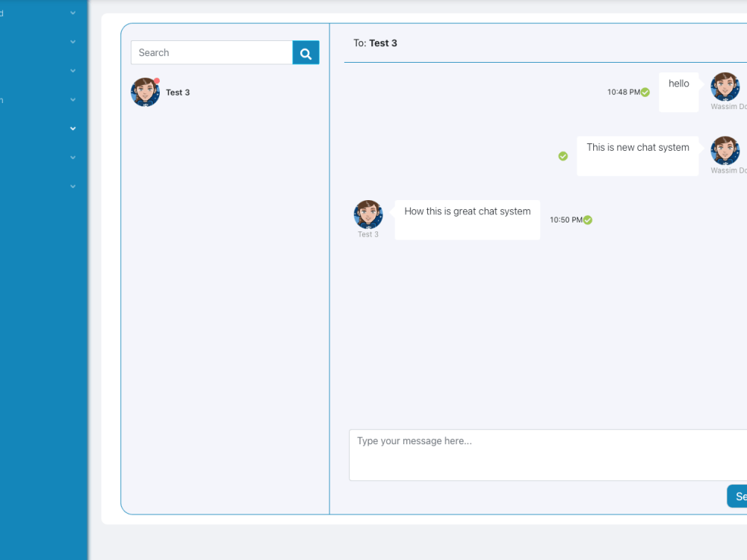Viewport: 747px width, 560px height.
Task: Click the search magnifier icon
Action: (x=305, y=52)
